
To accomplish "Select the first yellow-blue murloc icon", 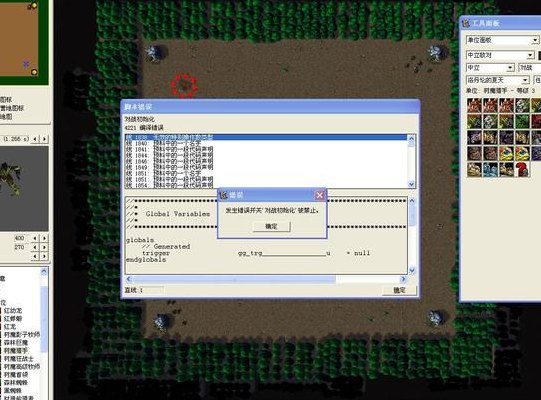I will coord(506,154).
